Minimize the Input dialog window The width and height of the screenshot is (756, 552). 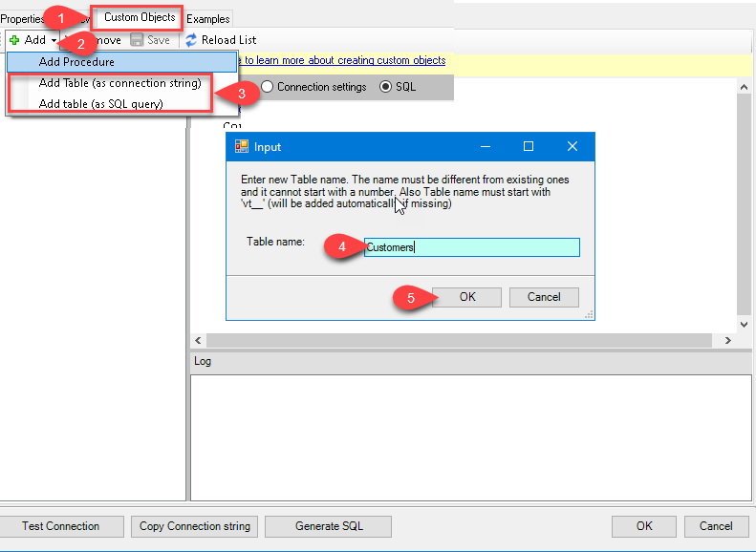(x=485, y=146)
